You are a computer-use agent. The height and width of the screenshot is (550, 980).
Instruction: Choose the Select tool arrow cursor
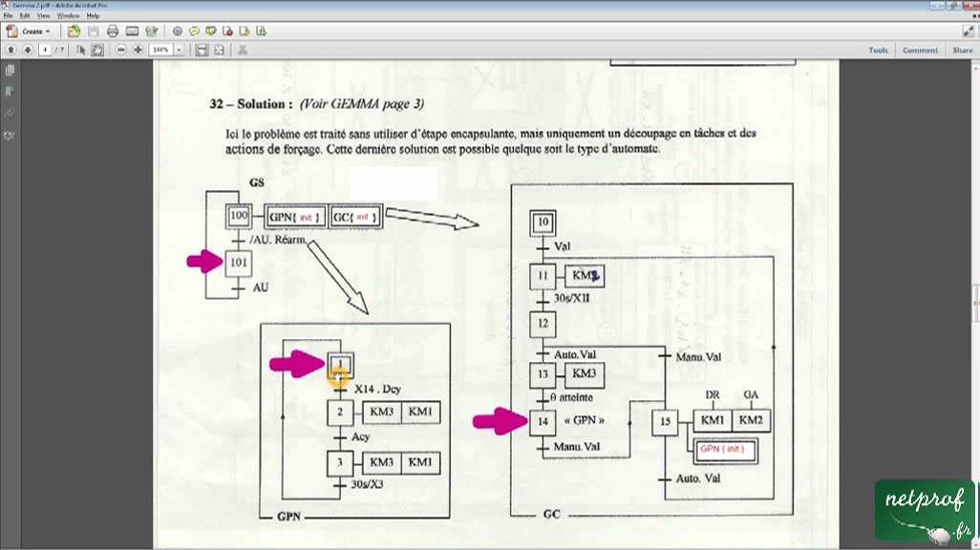click(80, 50)
